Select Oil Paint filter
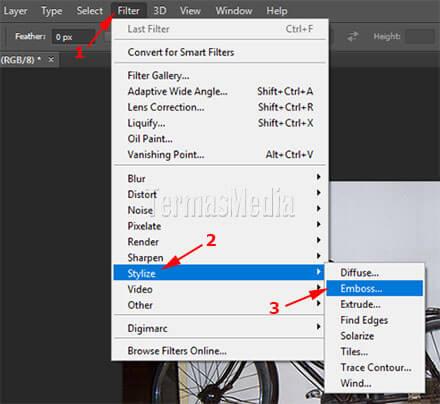Image resolution: width=440 pixels, height=404 pixels. point(218,139)
